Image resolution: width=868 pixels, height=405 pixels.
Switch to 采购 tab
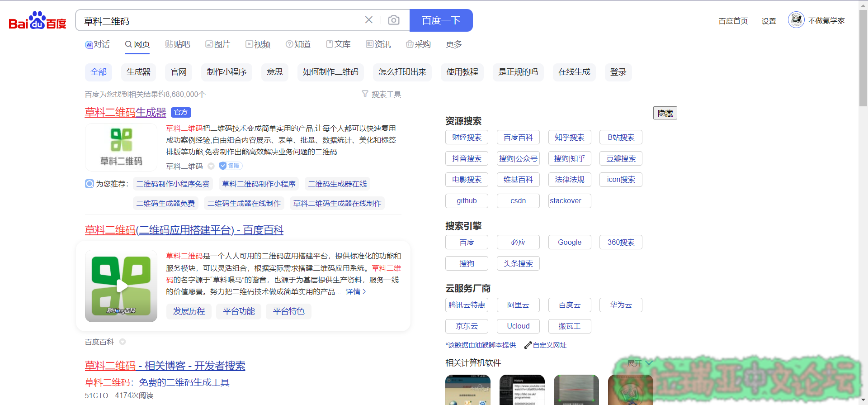point(419,44)
